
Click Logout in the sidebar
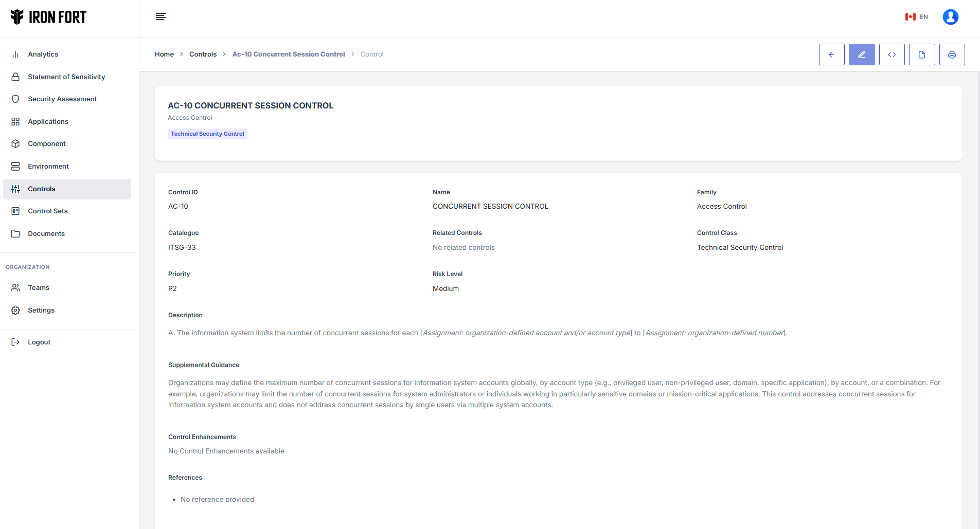click(x=39, y=342)
